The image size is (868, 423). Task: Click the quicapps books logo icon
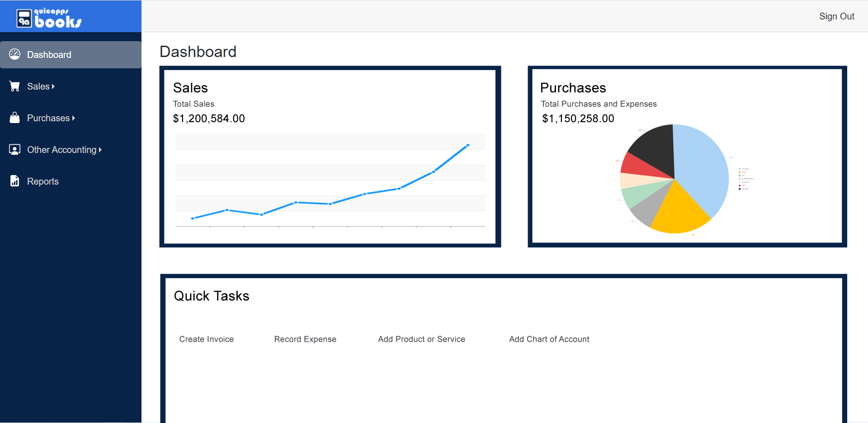24,19
